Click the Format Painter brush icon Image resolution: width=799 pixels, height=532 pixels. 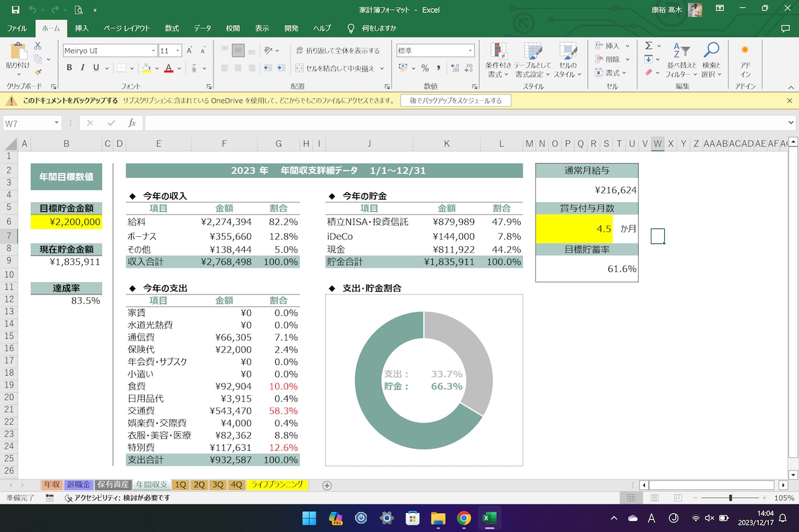(x=38, y=72)
